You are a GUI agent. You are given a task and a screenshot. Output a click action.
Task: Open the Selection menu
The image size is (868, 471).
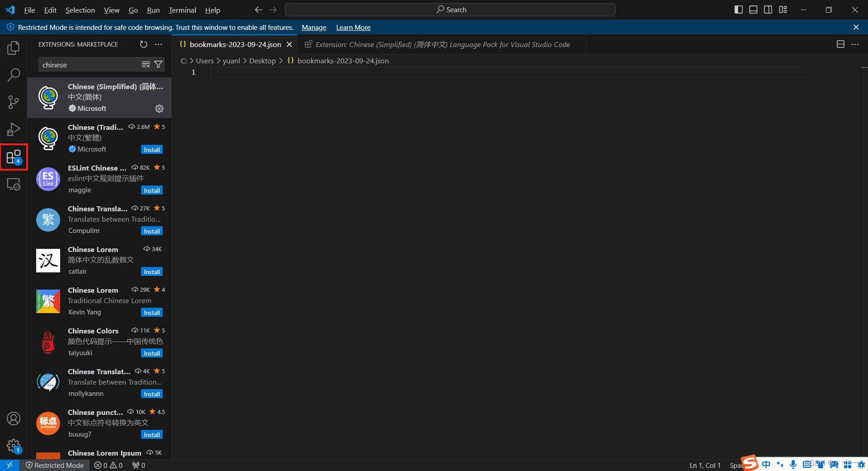pos(80,10)
